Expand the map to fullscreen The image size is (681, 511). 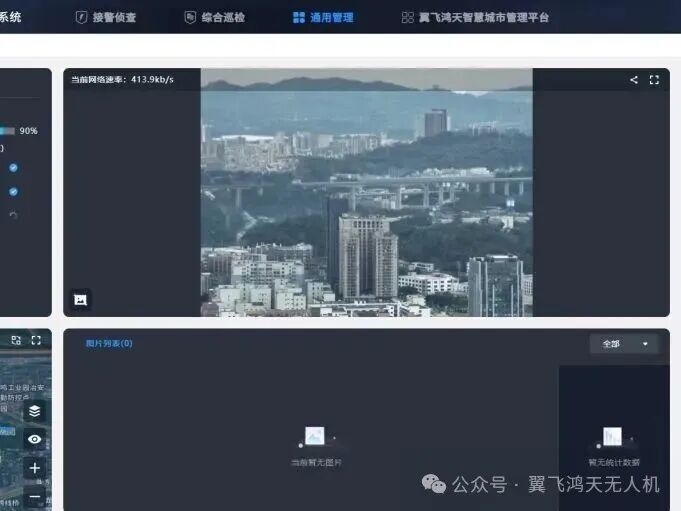[x=36, y=340]
